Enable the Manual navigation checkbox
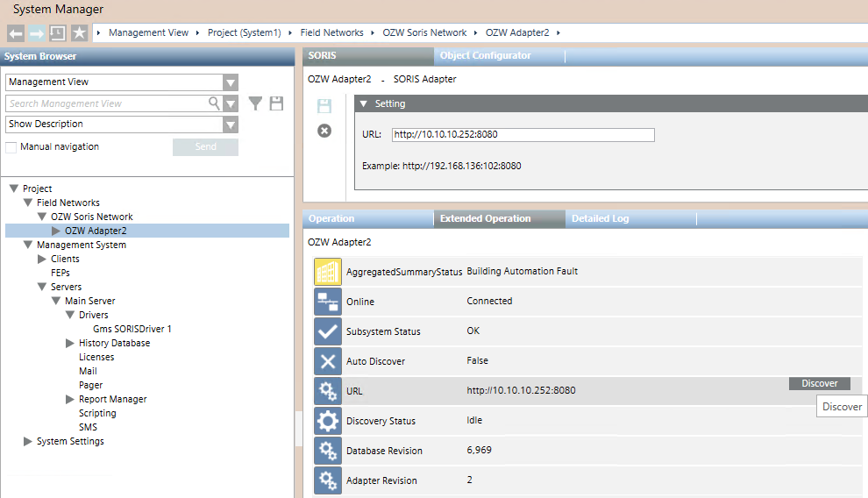 [11, 147]
